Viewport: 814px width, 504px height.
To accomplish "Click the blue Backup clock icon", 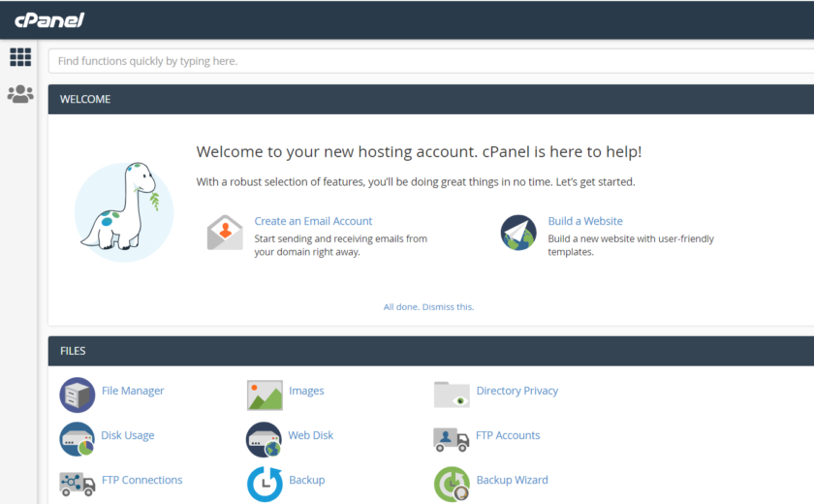I will tap(265, 485).
